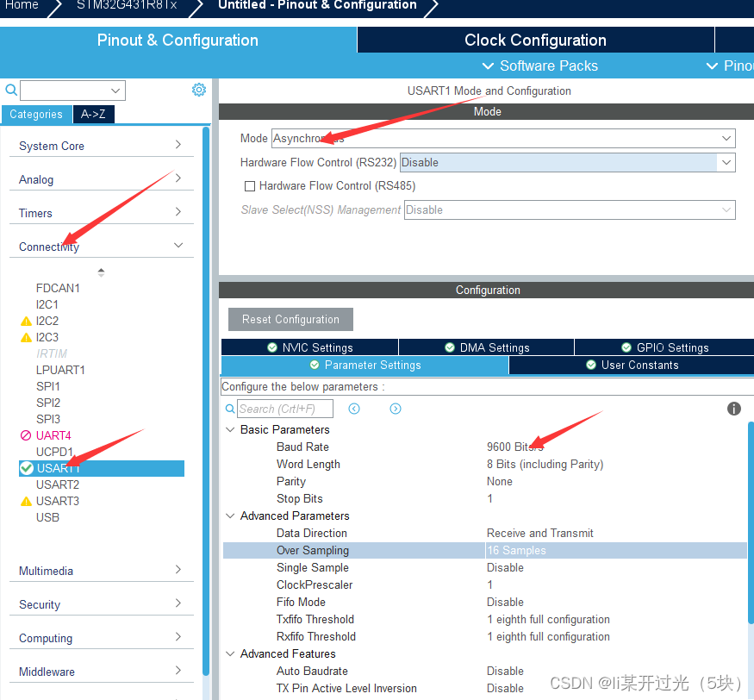Click Word Length value 8 Bits
Screen dimensions: 754x700
tap(545, 465)
